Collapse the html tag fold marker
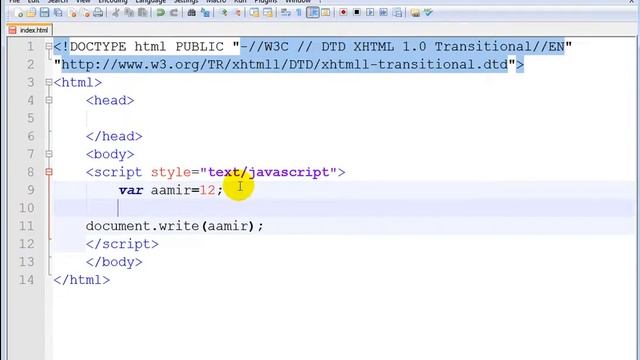Viewport: 640px width, 360px height. click(x=49, y=82)
